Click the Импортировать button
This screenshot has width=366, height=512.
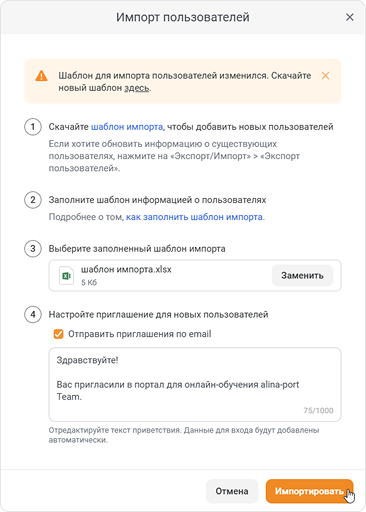(x=309, y=491)
